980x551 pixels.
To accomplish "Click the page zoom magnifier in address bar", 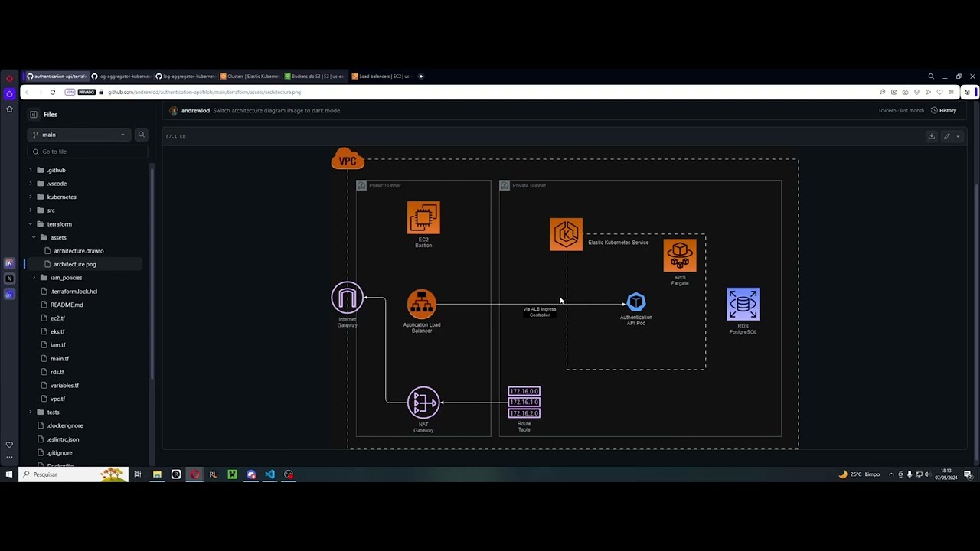I will tap(882, 92).
